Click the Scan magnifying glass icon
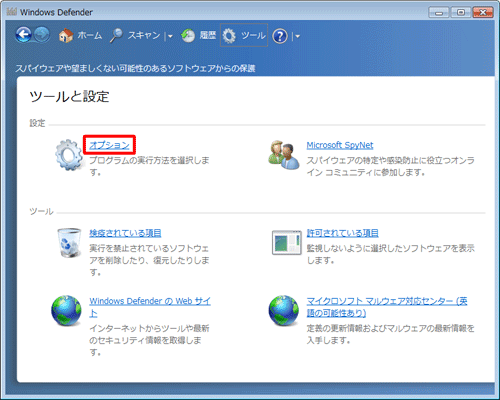 116,36
